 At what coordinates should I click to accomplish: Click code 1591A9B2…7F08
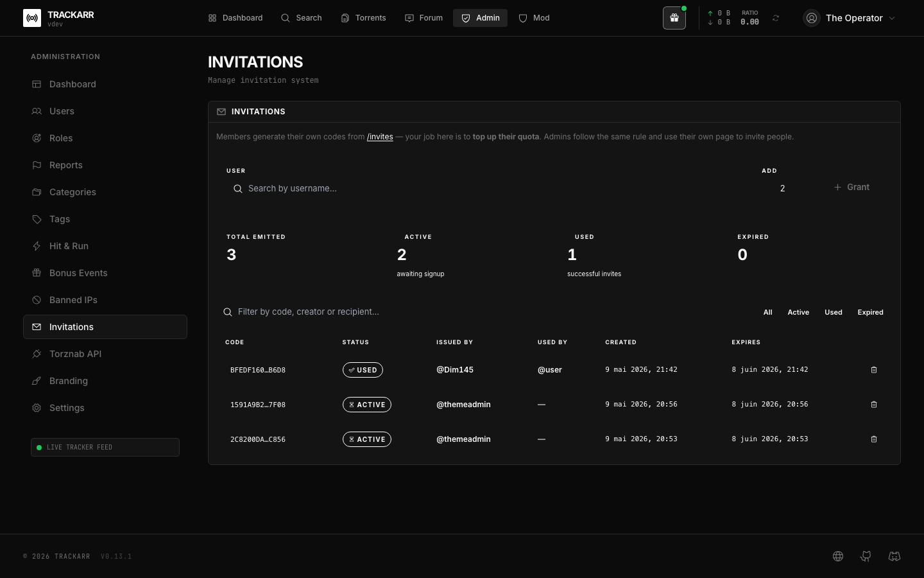[x=258, y=405]
